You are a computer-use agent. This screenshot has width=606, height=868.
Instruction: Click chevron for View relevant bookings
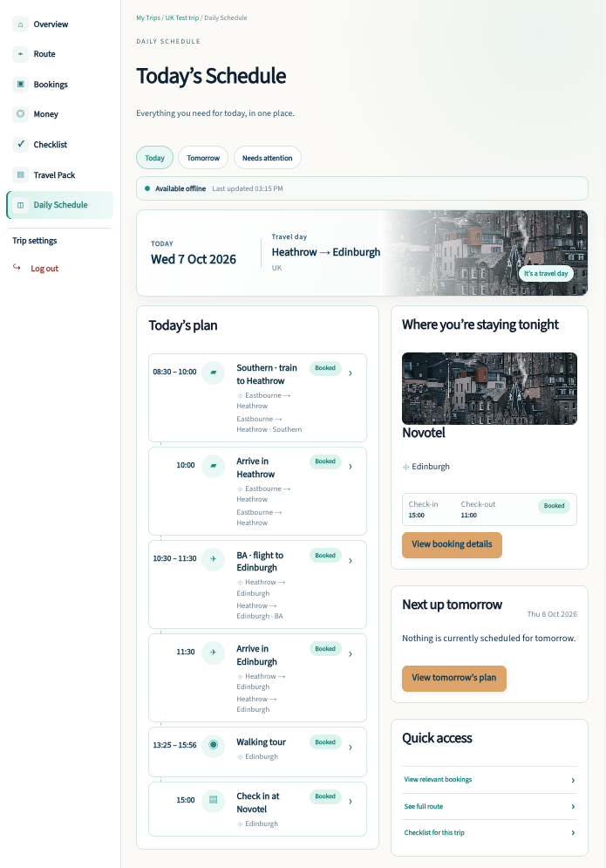[x=573, y=780]
